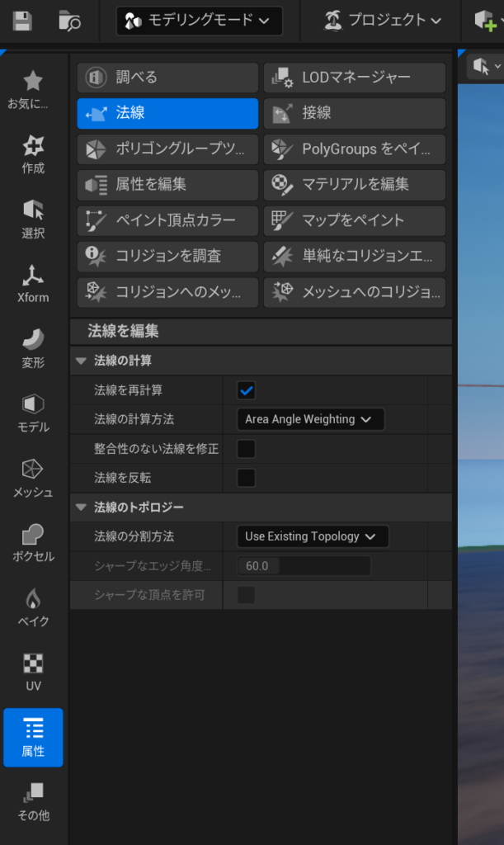Open the Use Existing Topology dropdown

(312, 536)
